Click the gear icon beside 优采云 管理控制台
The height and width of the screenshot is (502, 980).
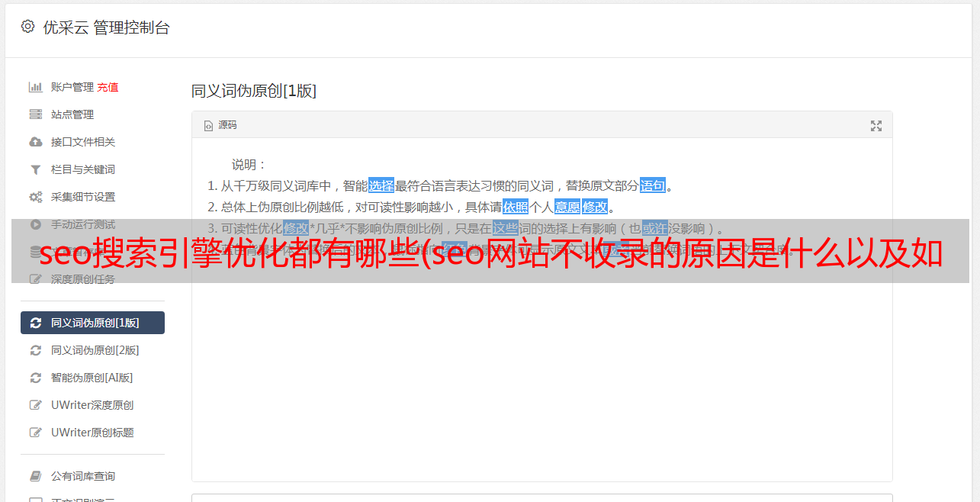28,27
